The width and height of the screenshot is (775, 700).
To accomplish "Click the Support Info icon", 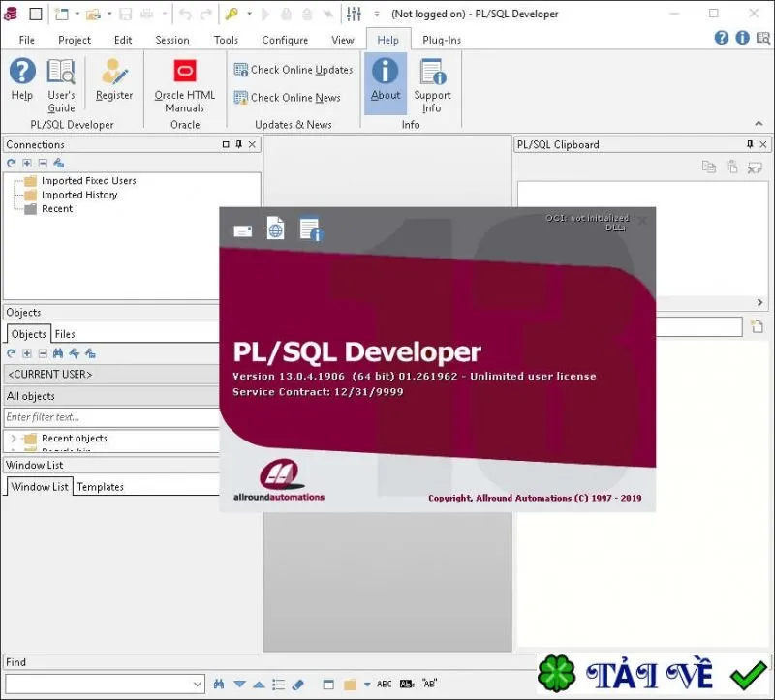I will tap(432, 72).
